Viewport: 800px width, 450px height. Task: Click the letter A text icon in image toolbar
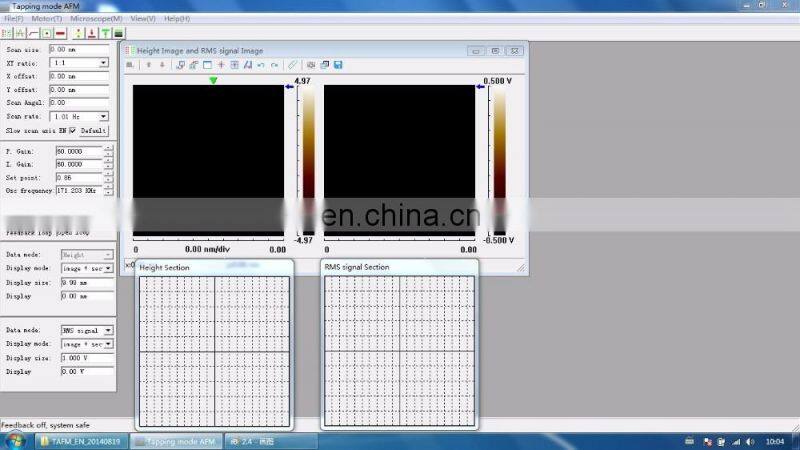tap(248, 65)
